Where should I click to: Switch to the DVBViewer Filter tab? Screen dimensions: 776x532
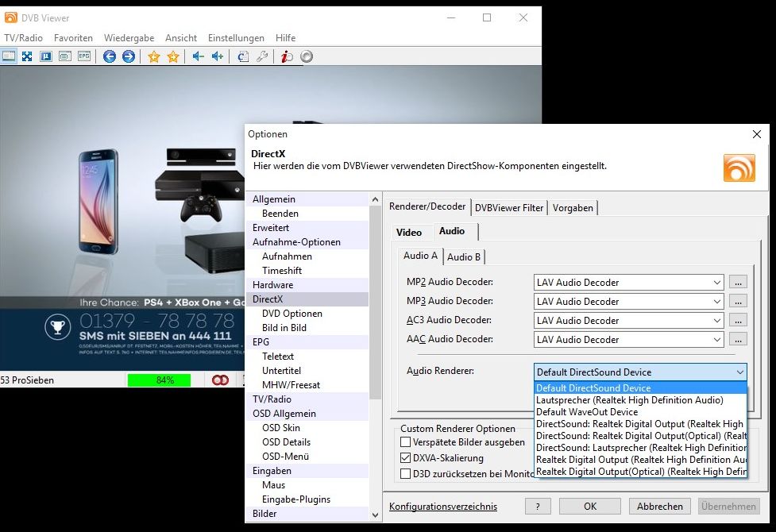tap(509, 208)
